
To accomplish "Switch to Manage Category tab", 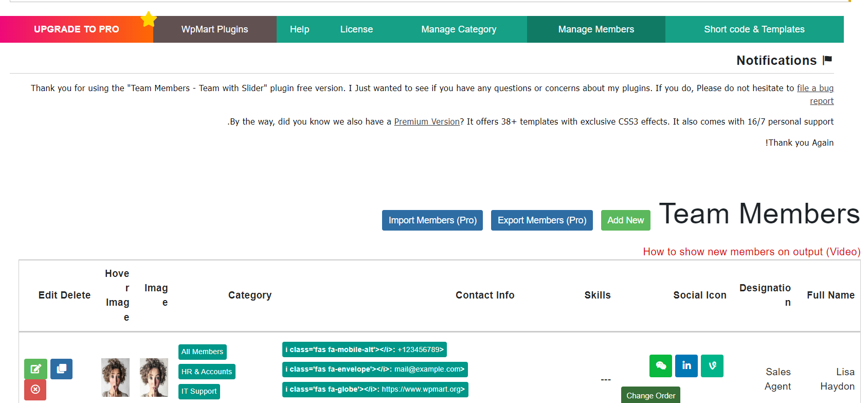I will (x=459, y=29).
